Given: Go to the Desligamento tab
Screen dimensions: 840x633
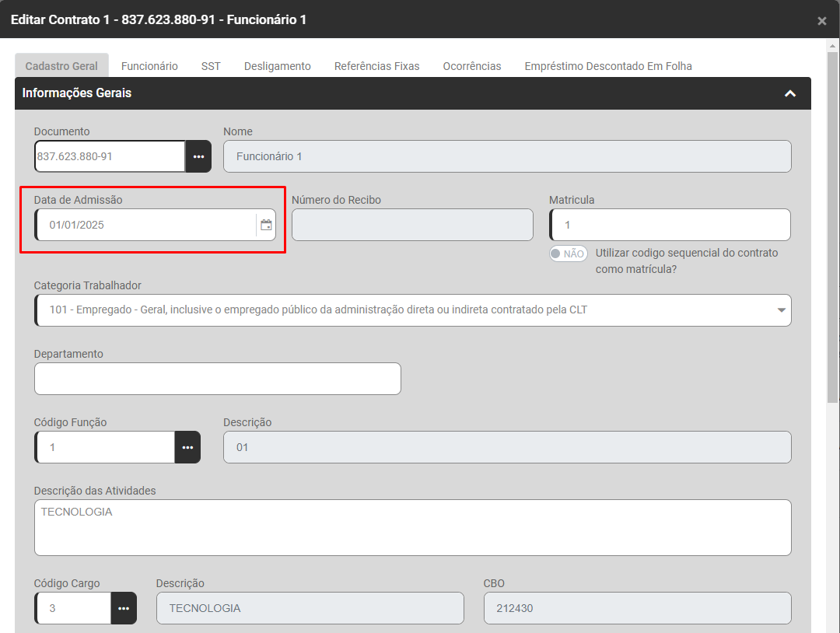Looking at the screenshot, I should [277, 66].
